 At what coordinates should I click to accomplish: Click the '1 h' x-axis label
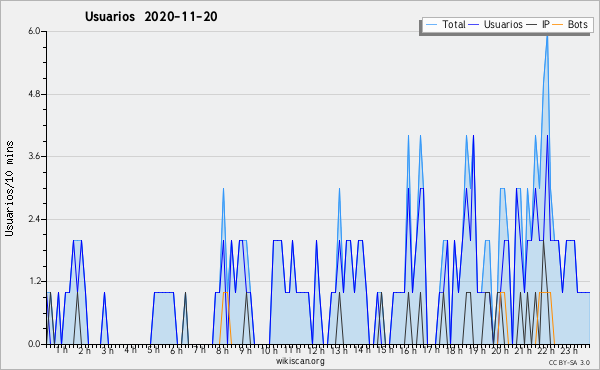click(62, 350)
